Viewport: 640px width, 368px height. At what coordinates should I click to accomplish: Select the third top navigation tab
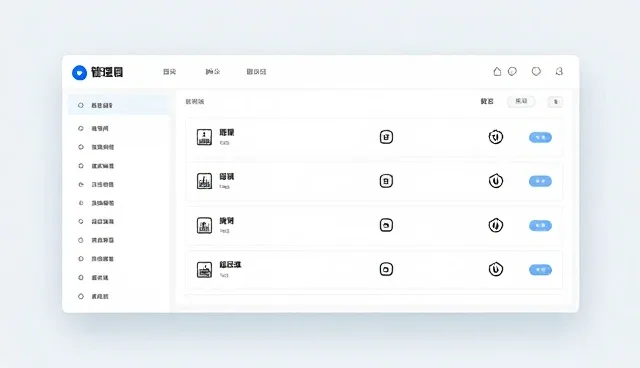pos(256,72)
